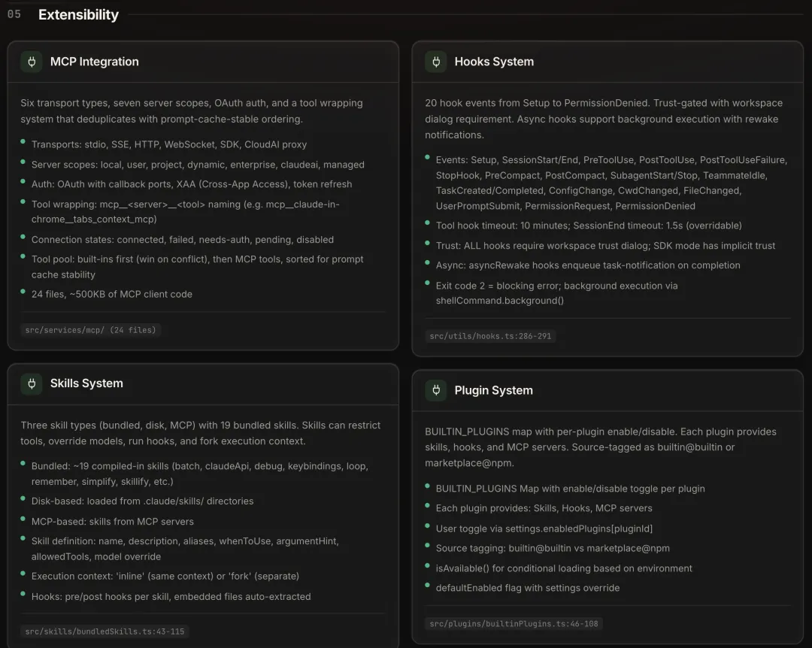The width and height of the screenshot is (812, 648).
Task: Click the plug icon in Hooks System card
Action: (x=436, y=62)
